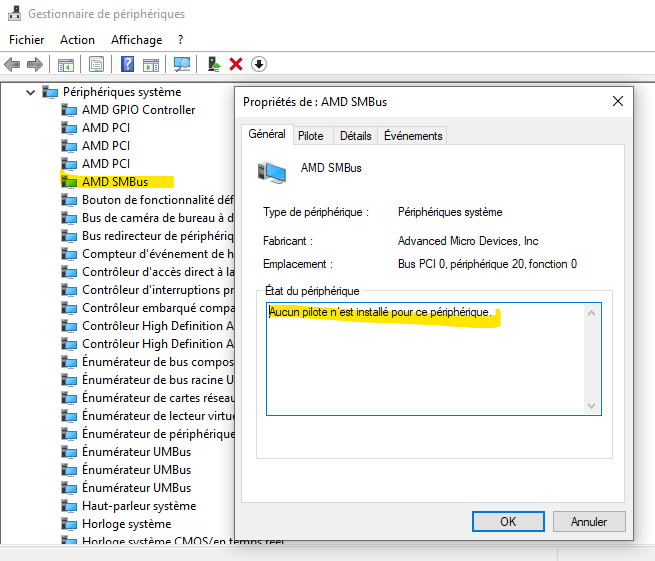Viewport: 655px width, 561px height.
Task: Click the red X uninstall device icon
Action: click(236, 64)
